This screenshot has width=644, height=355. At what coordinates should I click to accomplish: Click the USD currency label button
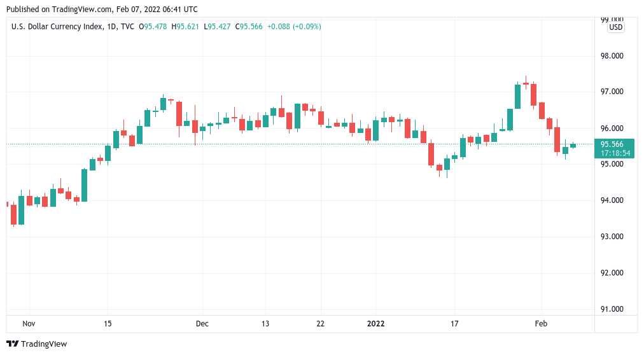click(x=615, y=27)
